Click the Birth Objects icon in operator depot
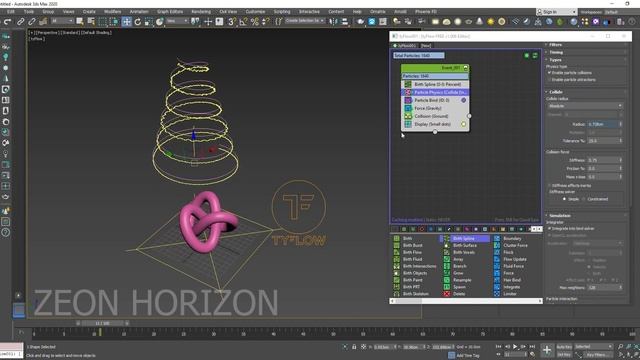Screen dimensions: 640x360 pyautogui.click(x=396, y=273)
